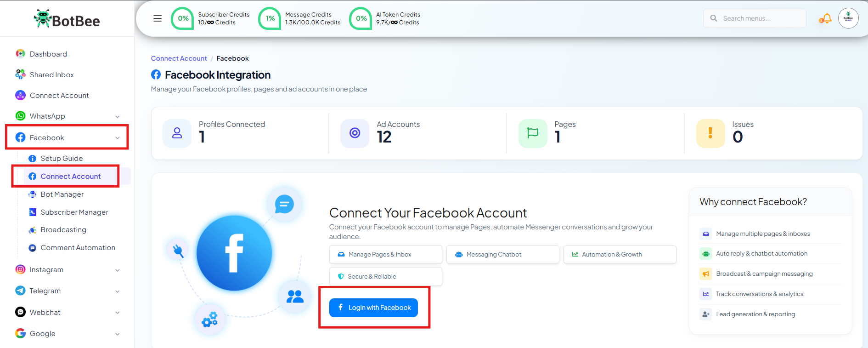Select Connect Account under Facebook
868x348 pixels.
(71, 177)
